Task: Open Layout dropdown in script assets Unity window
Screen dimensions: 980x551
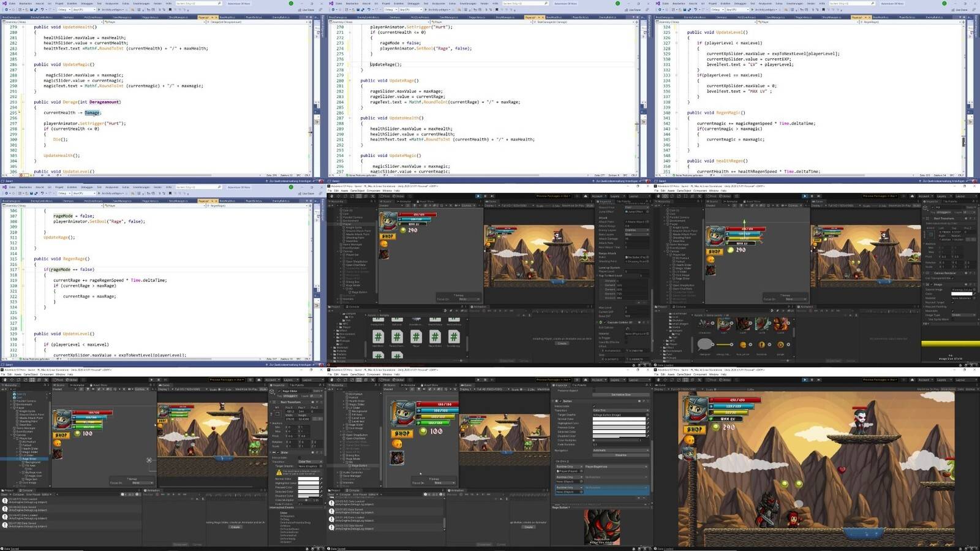Action: click(x=639, y=196)
